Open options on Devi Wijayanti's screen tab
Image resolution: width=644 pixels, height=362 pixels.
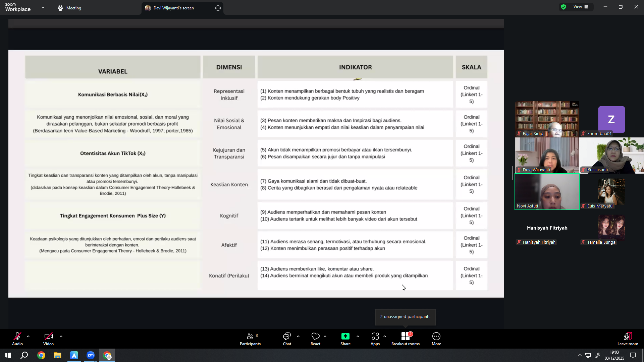tap(218, 8)
